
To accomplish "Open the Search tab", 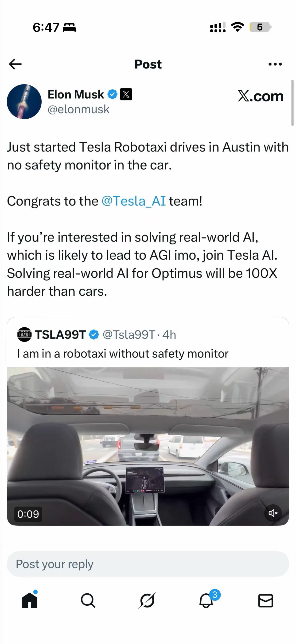I will 88,600.
